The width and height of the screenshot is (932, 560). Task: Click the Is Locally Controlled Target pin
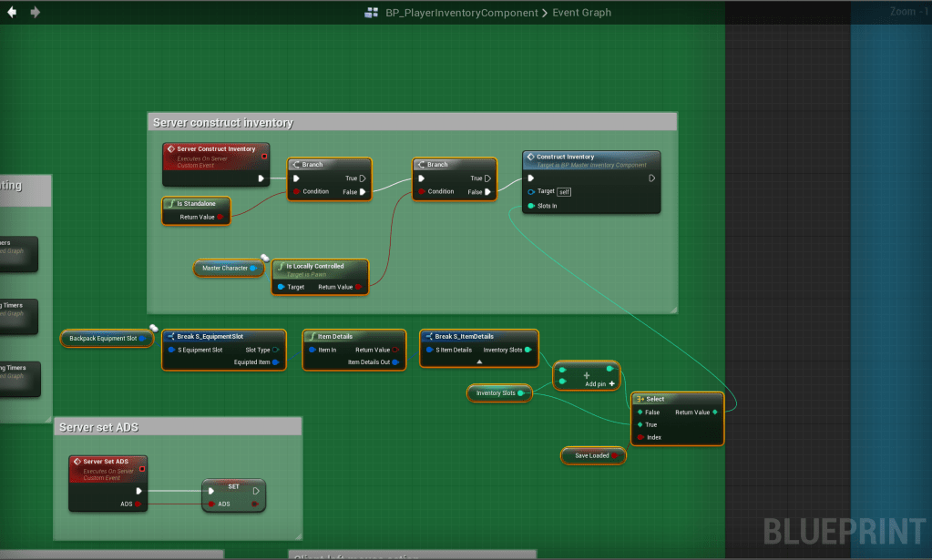pos(281,287)
